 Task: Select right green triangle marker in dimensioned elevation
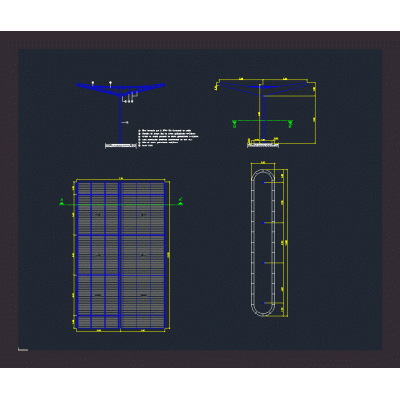click(290, 124)
